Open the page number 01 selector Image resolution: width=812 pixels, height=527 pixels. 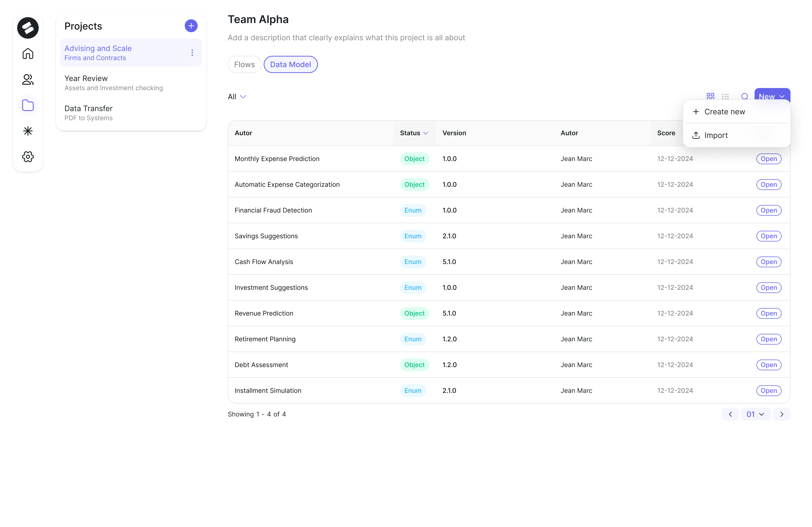pyautogui.click(x=756, y=414)
